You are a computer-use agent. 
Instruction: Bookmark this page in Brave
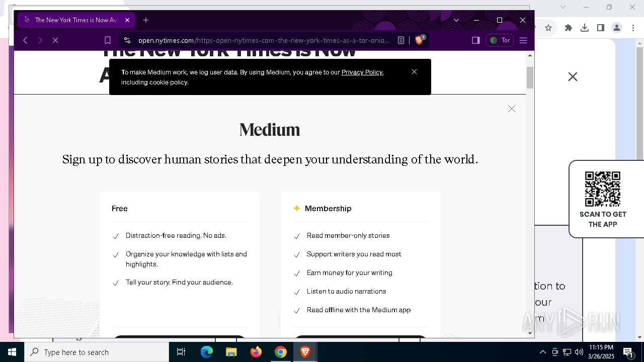pos(108,40)
